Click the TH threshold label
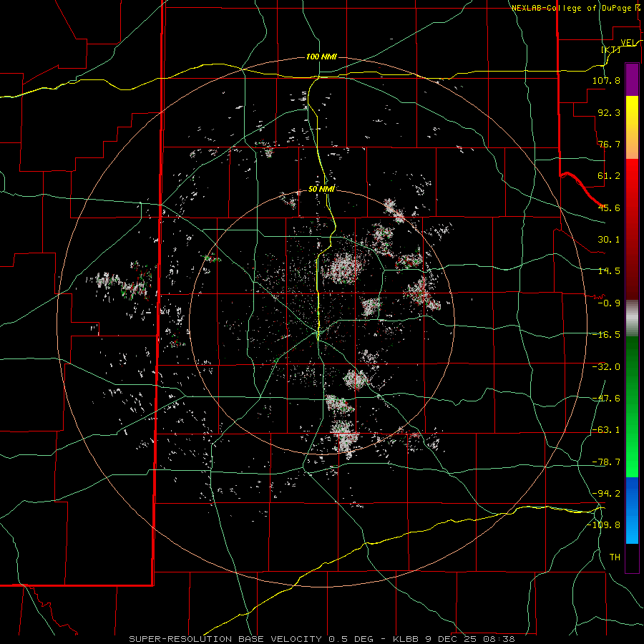644x644 pixels. click(x=615, y=557)
